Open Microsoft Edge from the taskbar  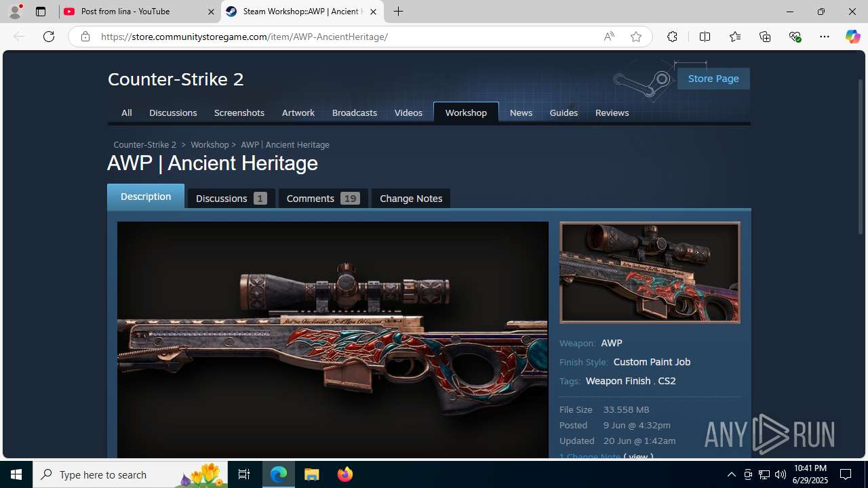(x=279, y=474)
